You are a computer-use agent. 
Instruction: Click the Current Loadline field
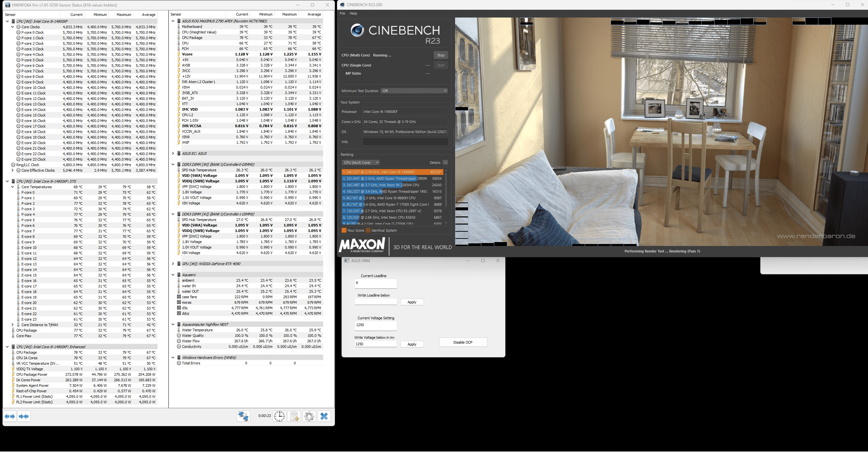[x=376, y=283]
